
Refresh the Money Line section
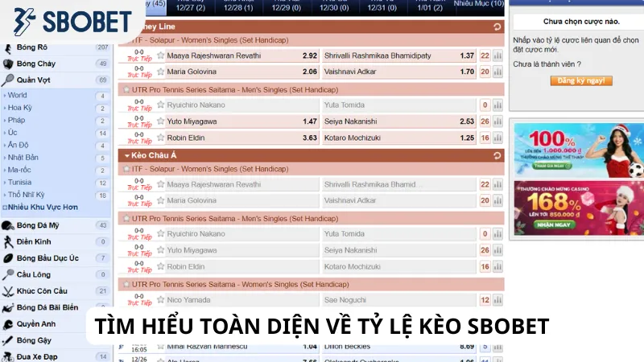click(497, 27)
